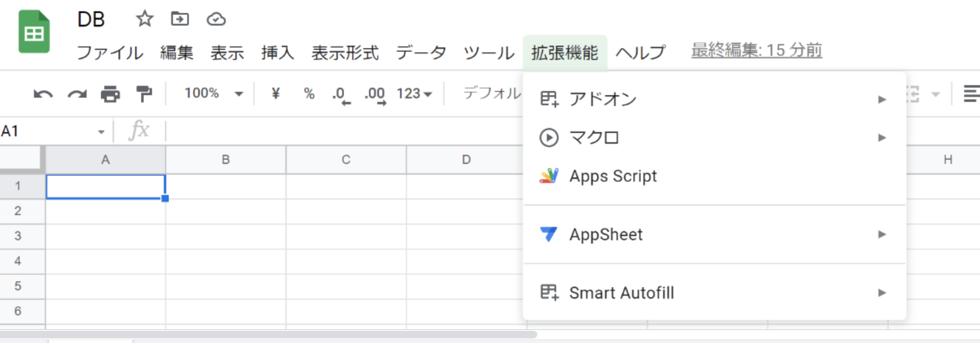Screen dimensions: 980x343
Task: Click the move to folder icon
Action: tap(180, 19)
